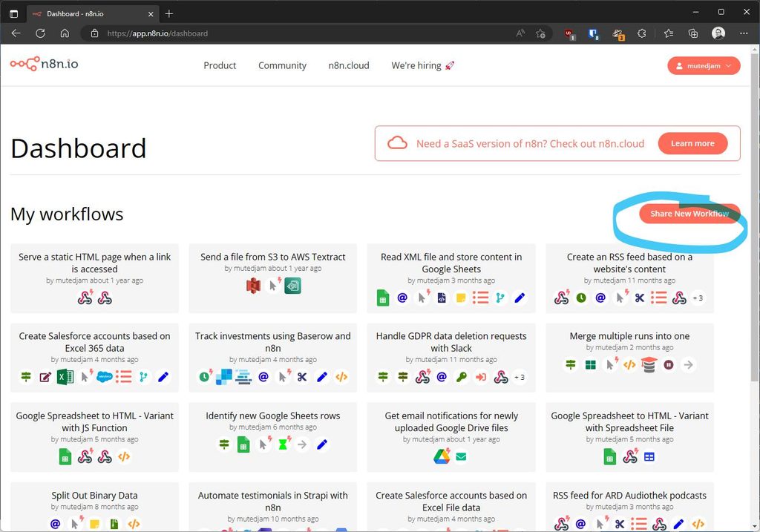Click 'by mutedjam 8 months ago' text
The image size is (760, 532).
point(94,506)
